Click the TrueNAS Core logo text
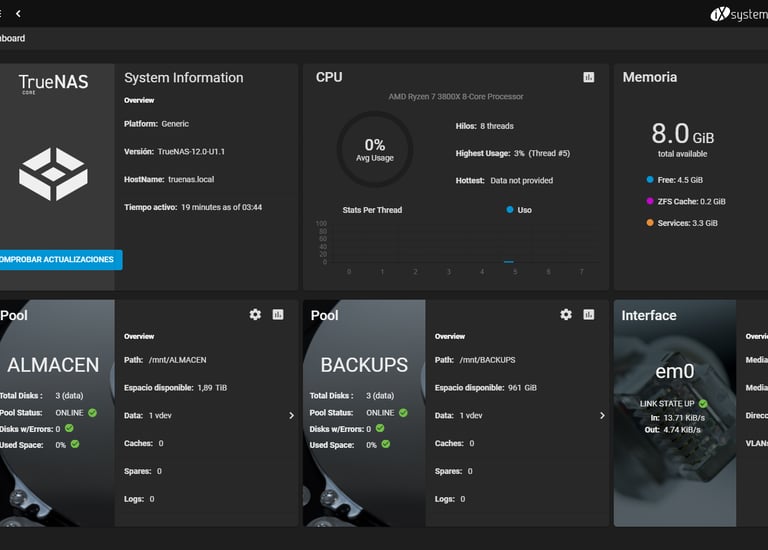Image resolution: width=768 pixels, height=550 pixels. point(53,83)
